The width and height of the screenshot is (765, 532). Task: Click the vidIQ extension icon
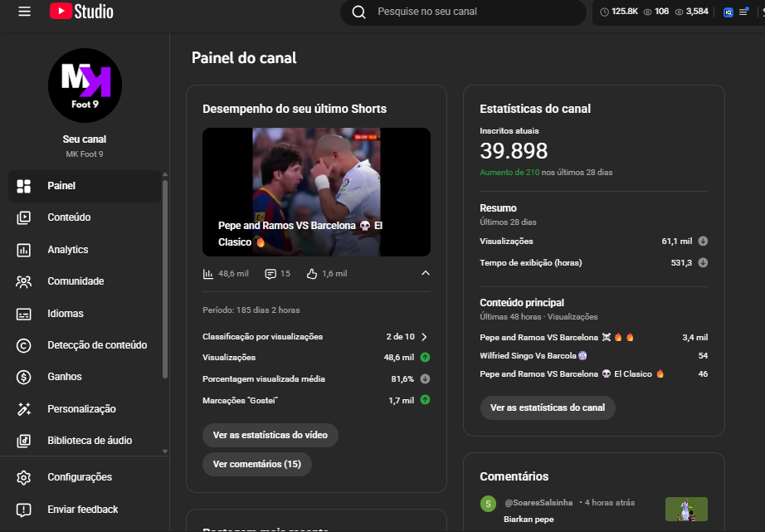(728, 12)
